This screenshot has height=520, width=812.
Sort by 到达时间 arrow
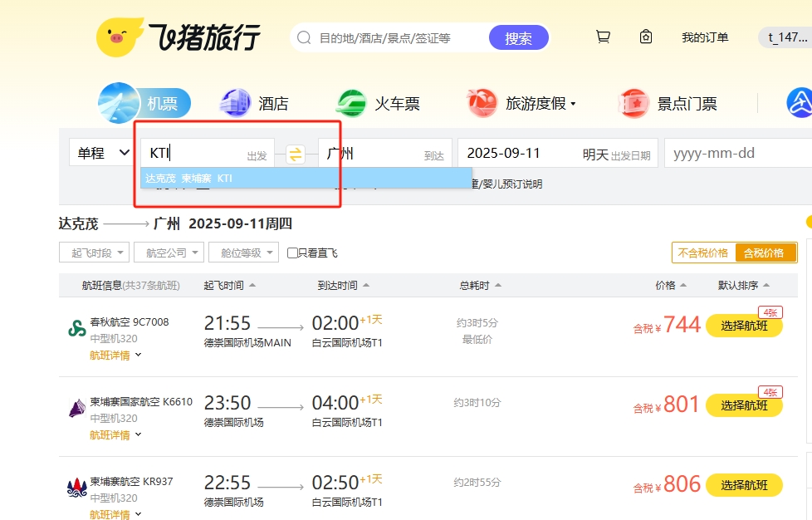point(366,285)
